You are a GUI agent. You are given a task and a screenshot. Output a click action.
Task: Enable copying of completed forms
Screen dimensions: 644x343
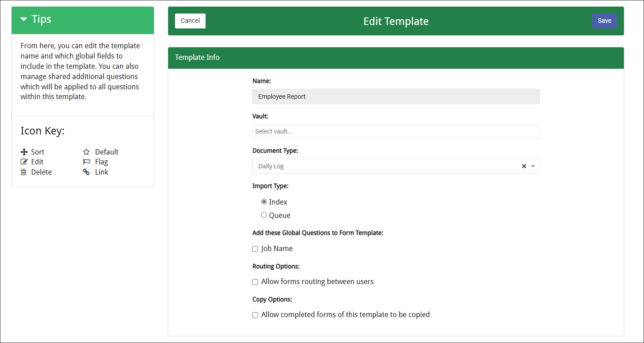(x=255, y=315)
